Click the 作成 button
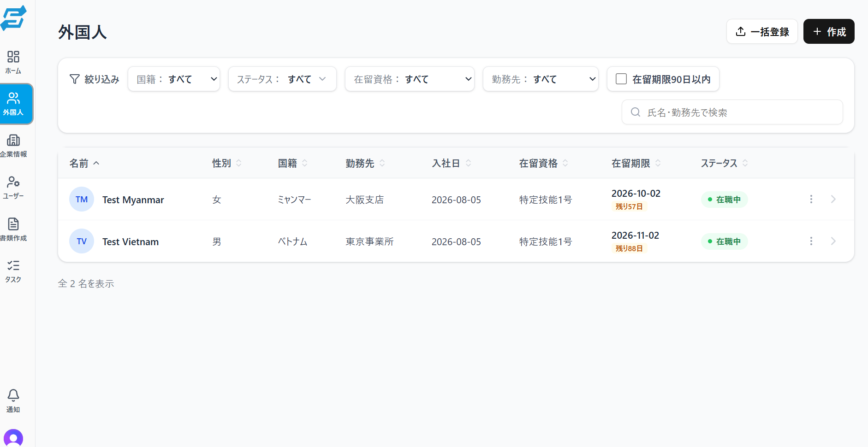The height and width of the screenshot is (447, 868). coord(829,31)
